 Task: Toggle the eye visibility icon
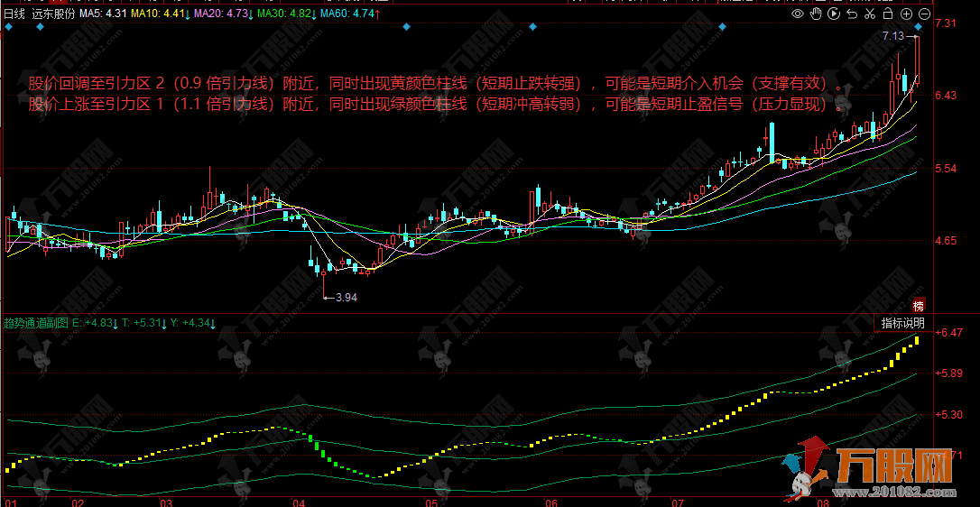tap(798, 14)
